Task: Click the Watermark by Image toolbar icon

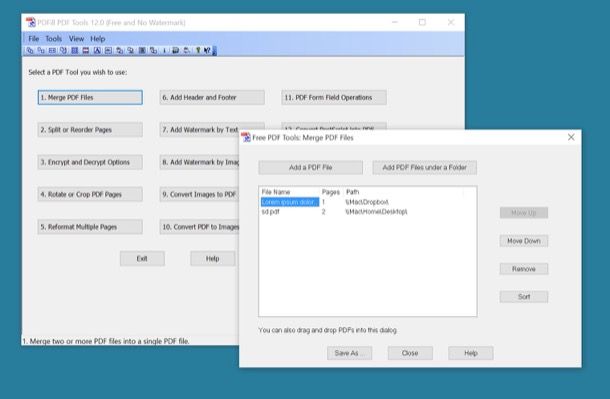Action: (x=108, y=51)
